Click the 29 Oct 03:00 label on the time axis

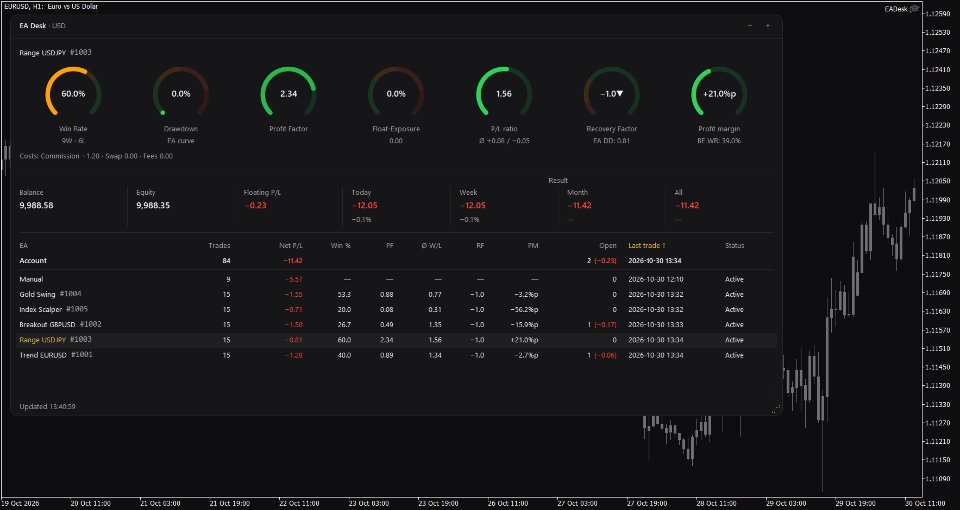tap(787, 504)
